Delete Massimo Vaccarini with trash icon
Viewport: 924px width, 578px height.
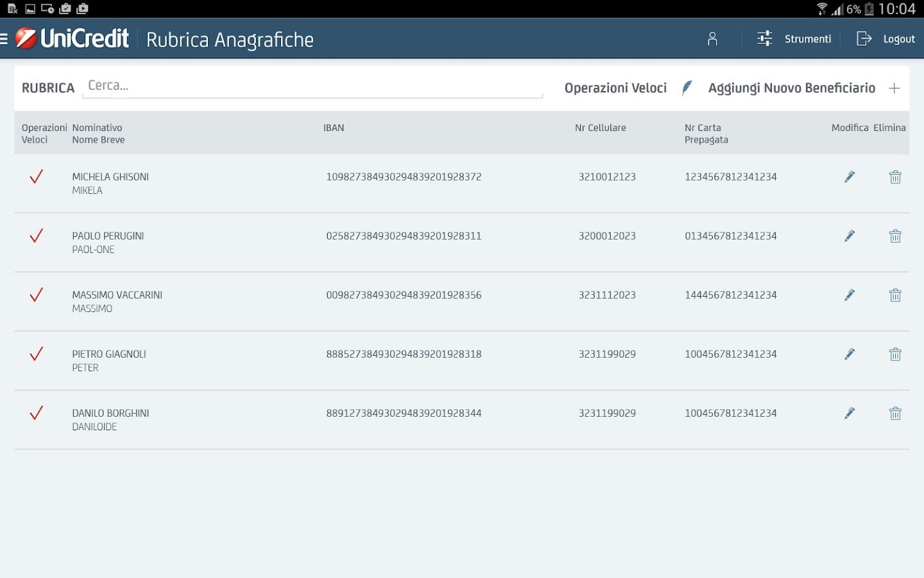tap(895, 295)
